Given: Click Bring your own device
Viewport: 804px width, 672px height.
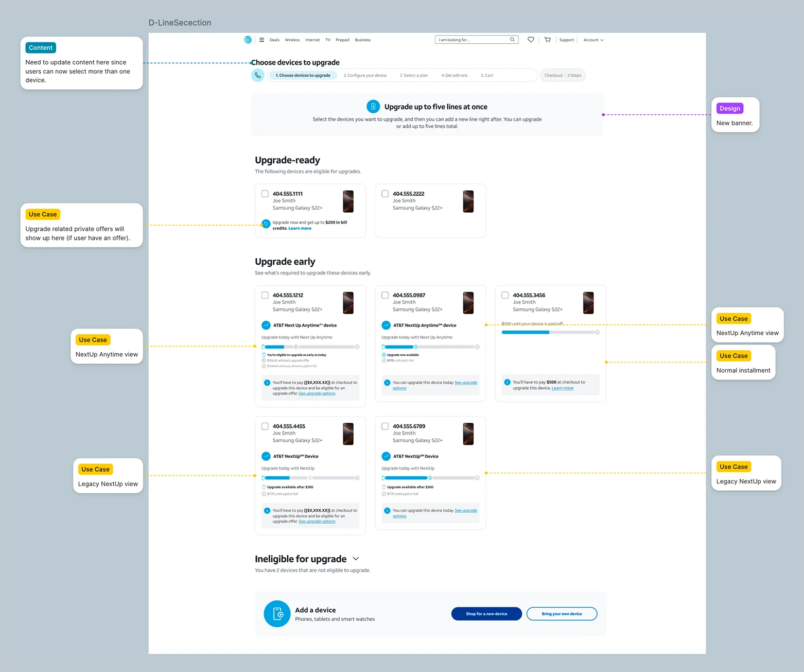Looking at the screenshot, I should [562, 614].
